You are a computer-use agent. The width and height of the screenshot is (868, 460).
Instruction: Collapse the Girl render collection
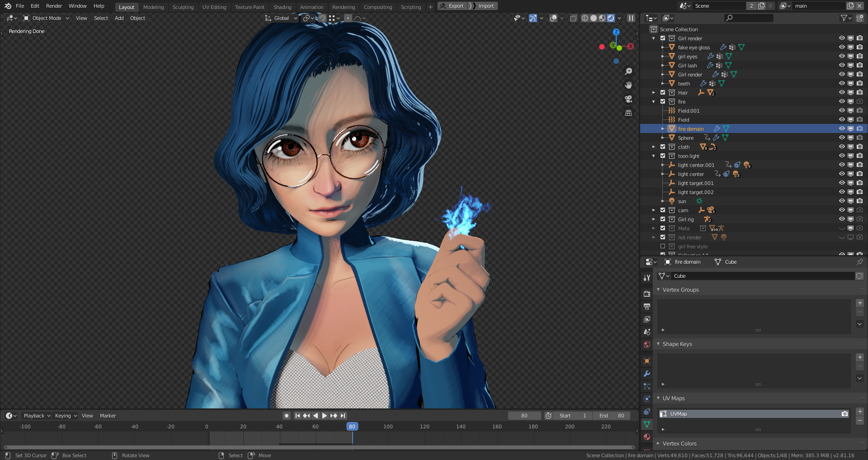pyautogui.click(x=654, y=38)
